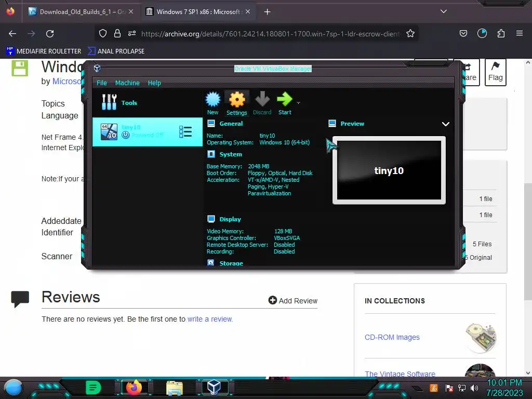Open the MEDIAFIRE ROULETTER bookmark
Screen dimensions: 532x399
click(x=44, y=51)
